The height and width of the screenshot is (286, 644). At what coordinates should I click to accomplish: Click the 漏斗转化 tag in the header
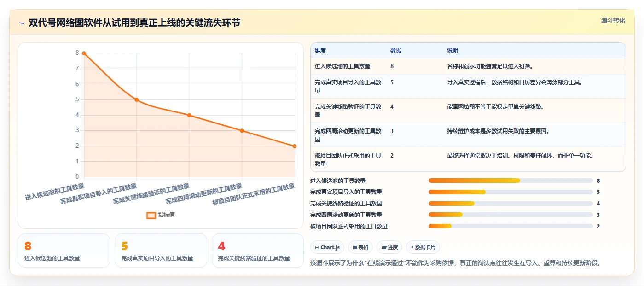[x=613, y=20]
